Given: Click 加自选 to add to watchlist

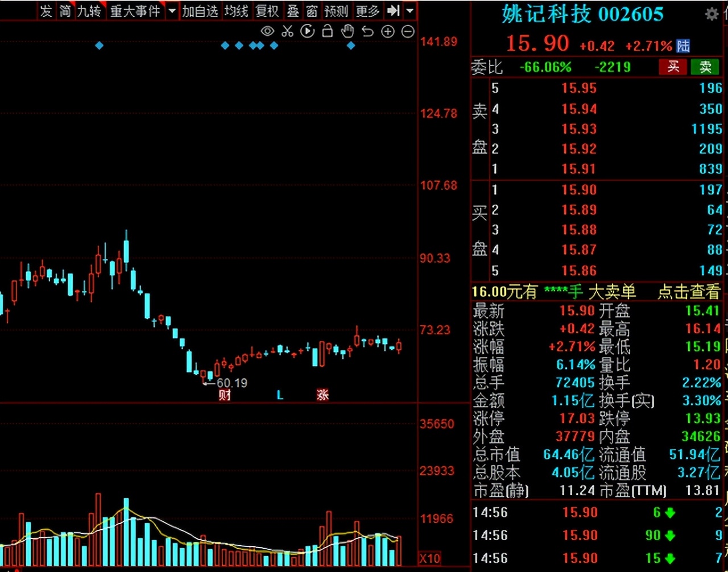Looking at the screenshot, I should pos(200,11).
